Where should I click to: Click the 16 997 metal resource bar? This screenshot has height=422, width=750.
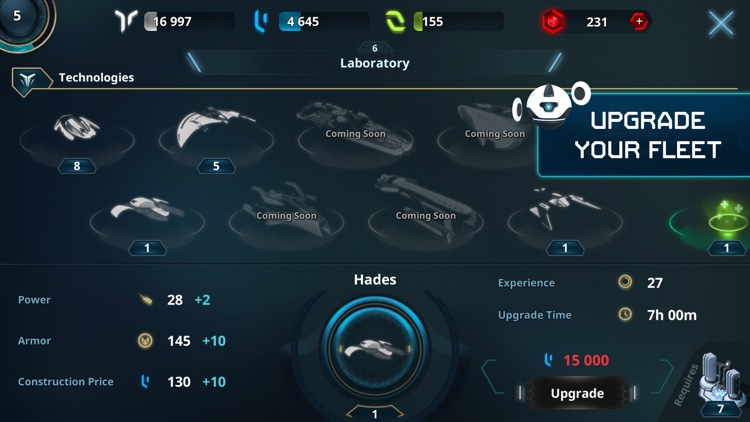[x=189, y=22]
